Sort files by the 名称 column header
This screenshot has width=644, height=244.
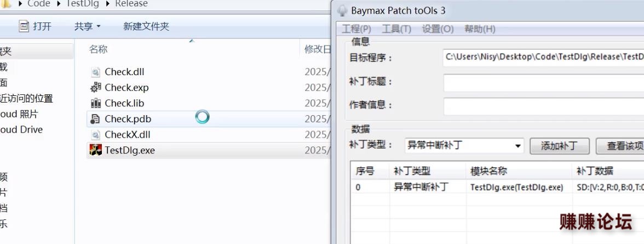point(99,49)
